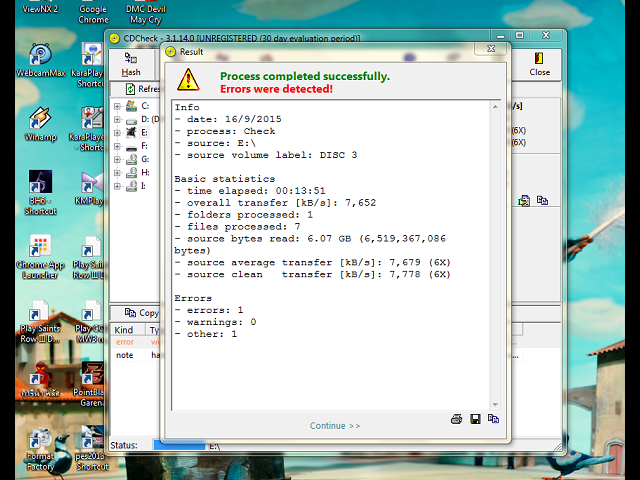The width and height of the screenshot is (640, 480).
Task: Expand the C: drive tree node
Action: (x=117, y=107)
